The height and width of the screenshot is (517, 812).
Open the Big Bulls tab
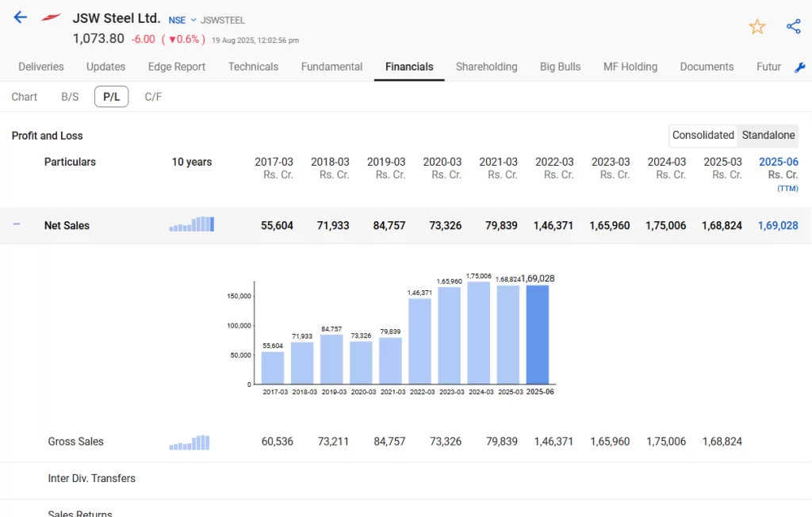[561, 67]
